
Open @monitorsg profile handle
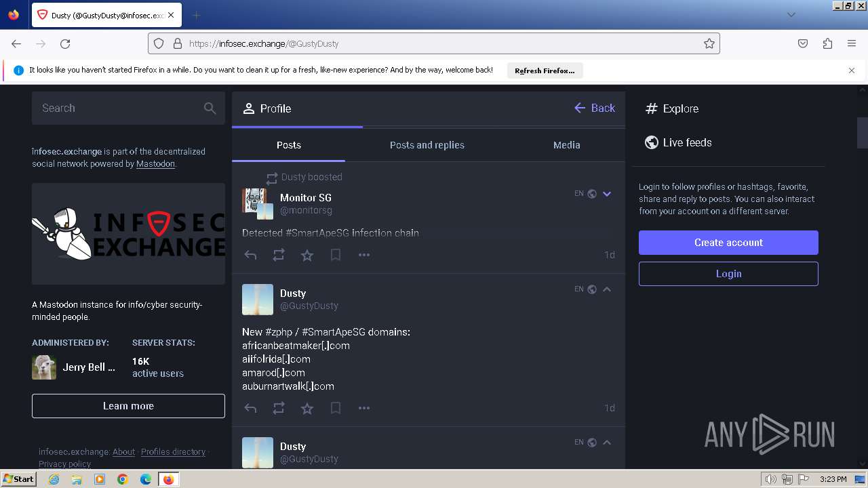click(306, 210)
